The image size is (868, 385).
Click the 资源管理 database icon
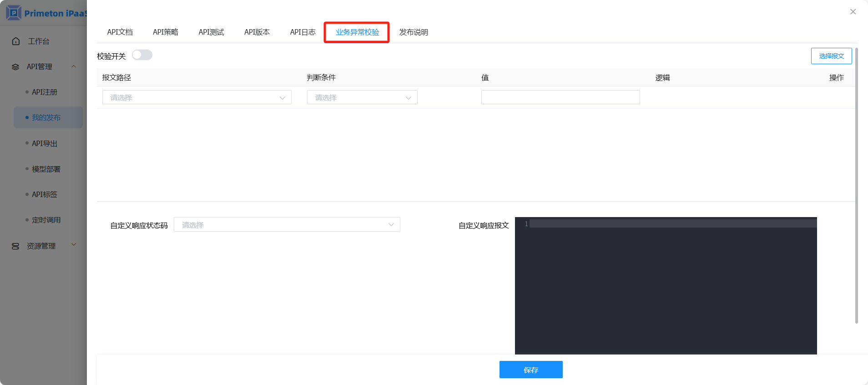click(15, 246)
